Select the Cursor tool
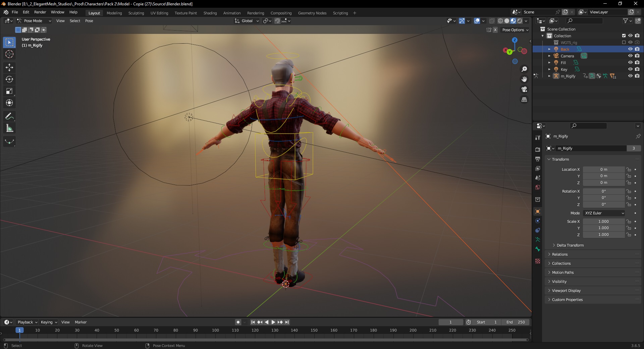This screenshot has width=644, height=349. 9,54
